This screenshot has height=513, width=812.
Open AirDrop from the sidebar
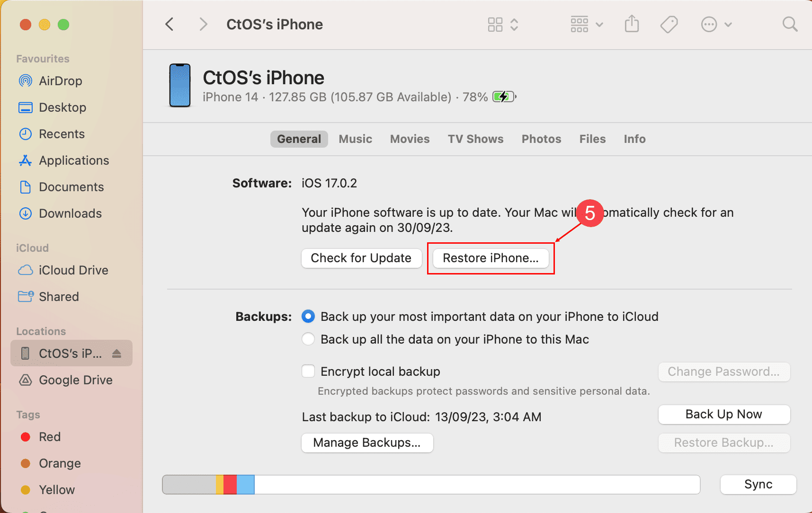[x=60, y=80]
